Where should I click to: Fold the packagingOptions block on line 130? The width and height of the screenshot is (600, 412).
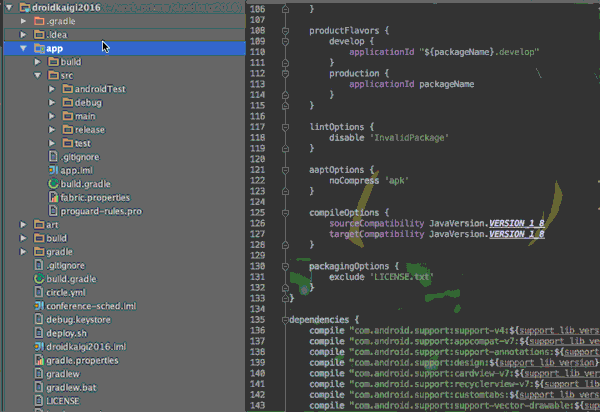click(285, 266)
